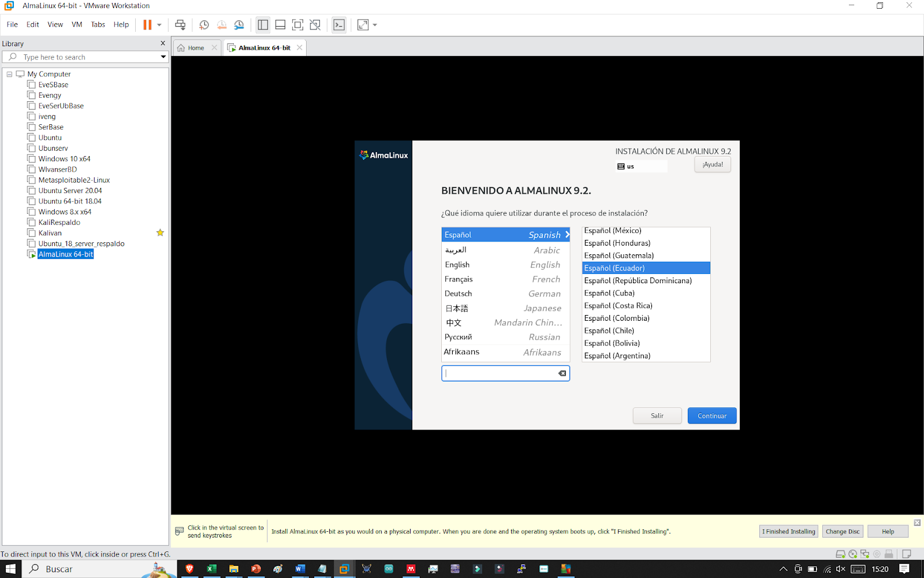Click the library search field
The image size is (924, 578).
84,57
